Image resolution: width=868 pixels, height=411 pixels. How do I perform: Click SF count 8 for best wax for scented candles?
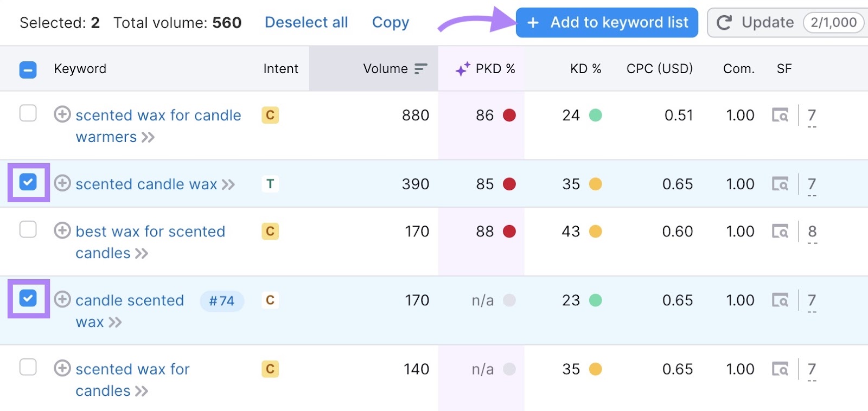click(812, 232)
